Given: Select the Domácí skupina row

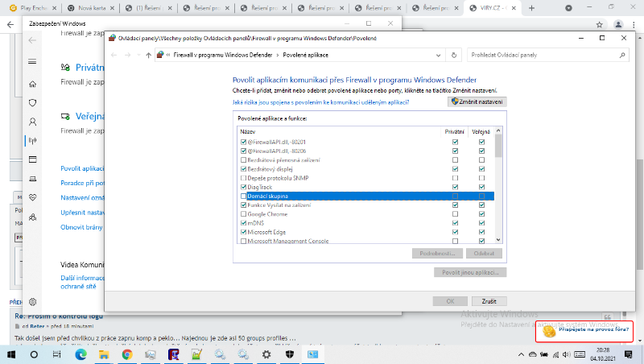Looking at the screenshot, I should tap(366, 196).
